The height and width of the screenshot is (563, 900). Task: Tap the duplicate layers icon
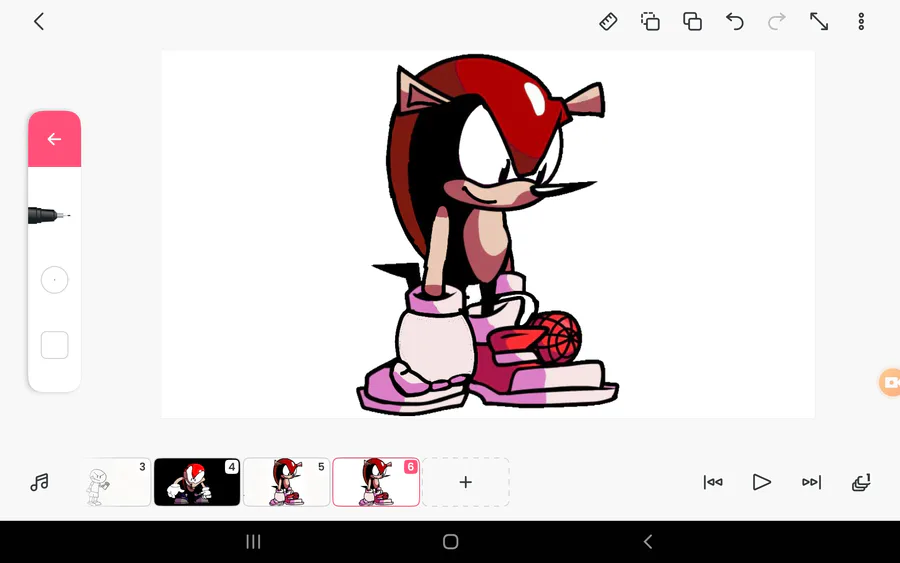[x=692, y=22]
